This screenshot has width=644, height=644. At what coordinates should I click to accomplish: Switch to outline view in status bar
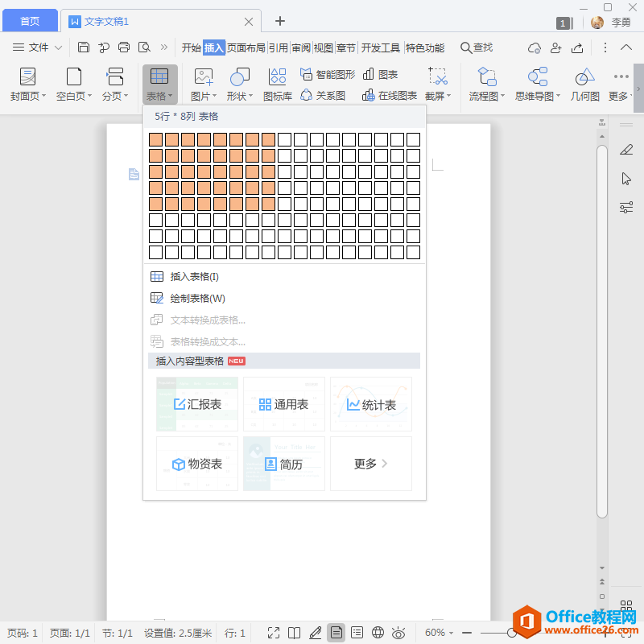(x=357, y=633)
